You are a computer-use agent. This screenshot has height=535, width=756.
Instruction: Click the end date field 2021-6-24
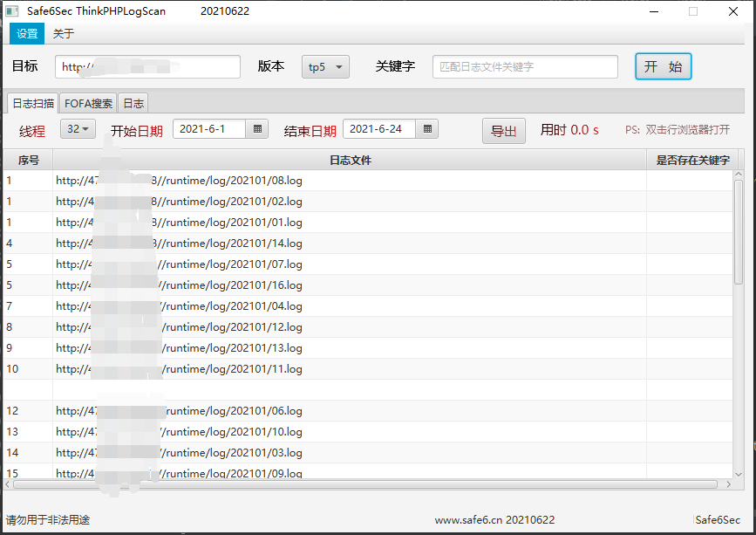[379, 129]
